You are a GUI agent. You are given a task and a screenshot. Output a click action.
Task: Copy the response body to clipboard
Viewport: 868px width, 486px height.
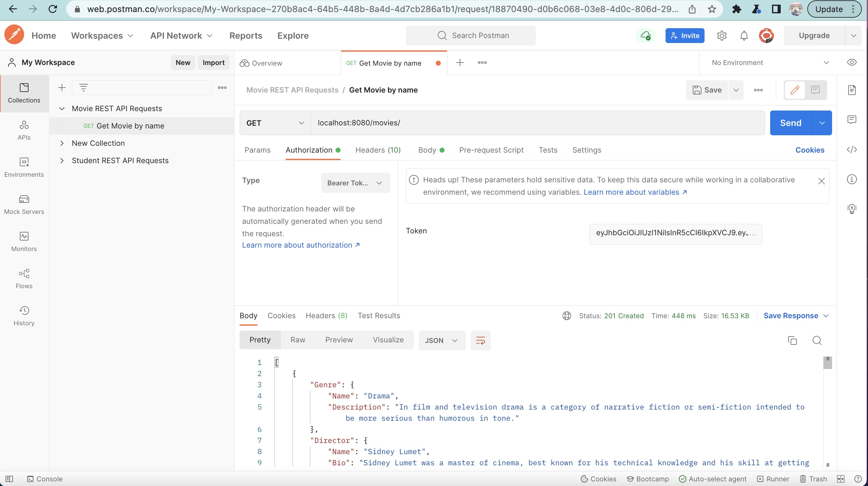tap(792, 341)
